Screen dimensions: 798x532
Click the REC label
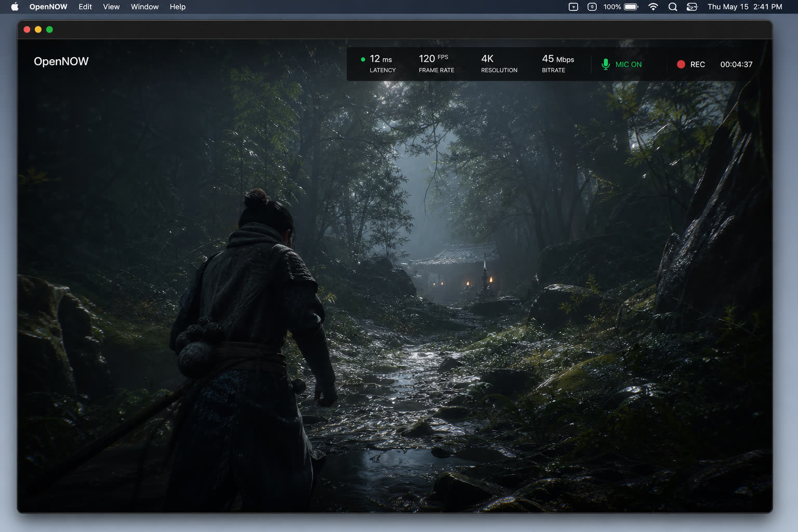698,64
